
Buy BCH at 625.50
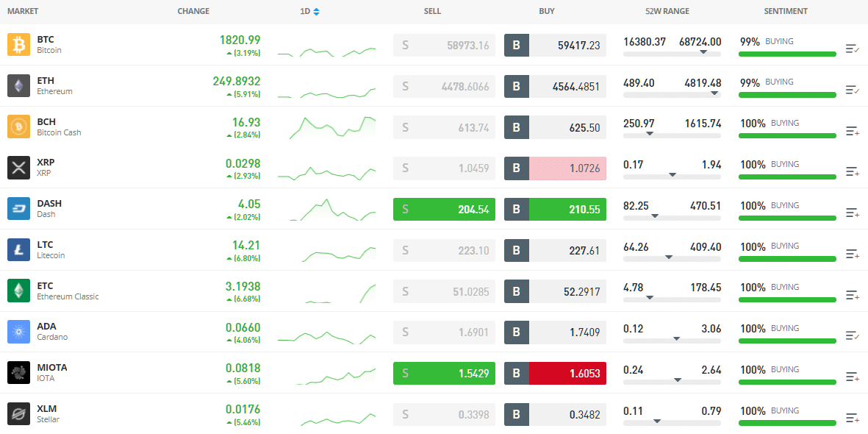(555, 127)
